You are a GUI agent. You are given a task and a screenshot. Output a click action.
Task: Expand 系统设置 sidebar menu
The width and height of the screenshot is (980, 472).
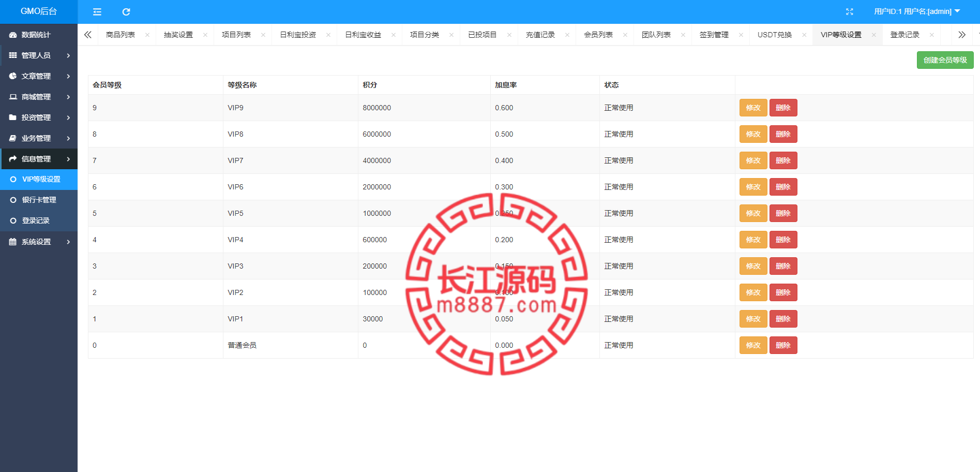39,242
